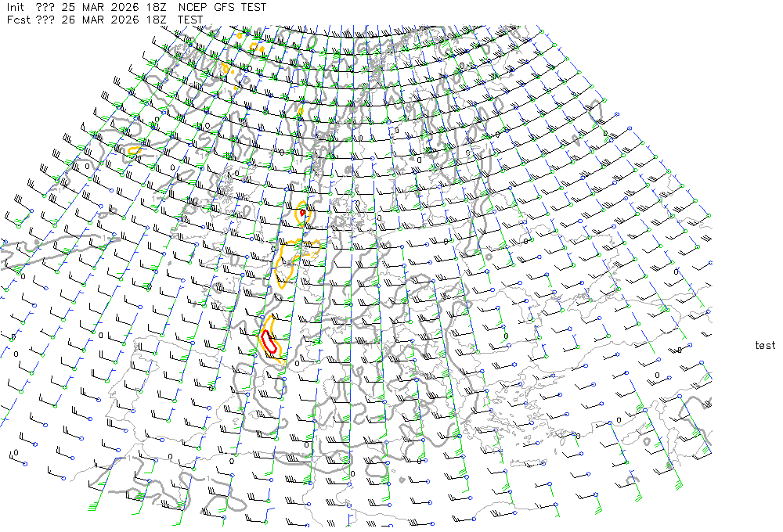Click the small red dot in the upper orange contour
The height and width of the screenshot is (532, 783).
point(303,213)
